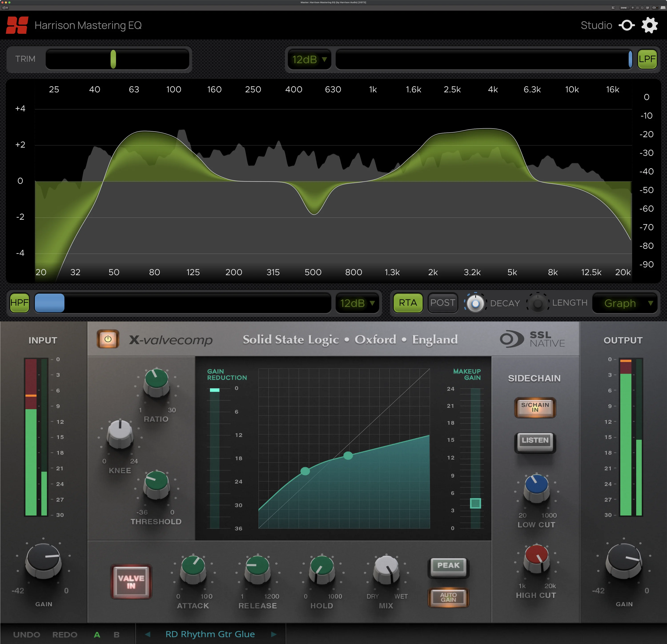Click the 1k frequency label on the EQ graph
The image size is (667, 644).
pos(373,90)
